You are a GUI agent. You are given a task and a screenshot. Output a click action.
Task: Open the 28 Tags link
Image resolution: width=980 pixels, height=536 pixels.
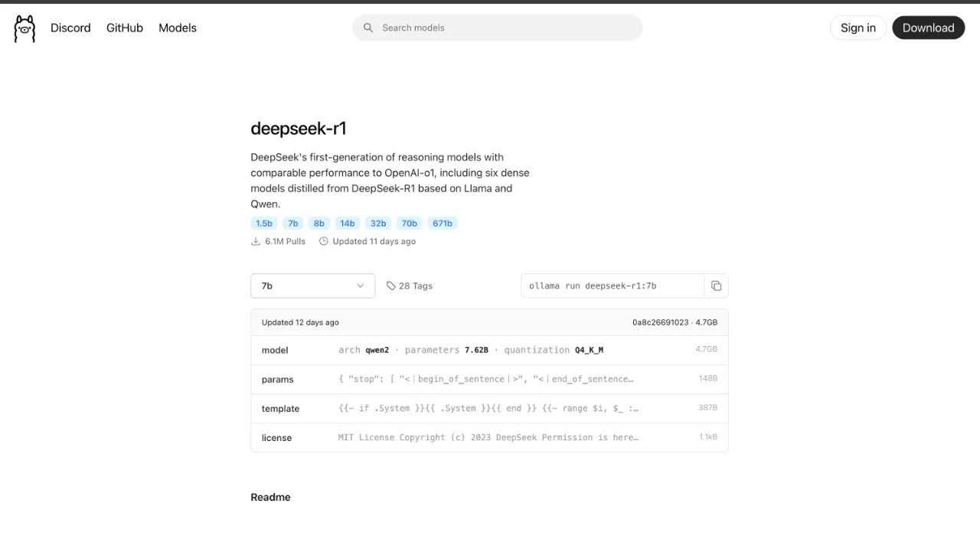[x=416, y=286]
